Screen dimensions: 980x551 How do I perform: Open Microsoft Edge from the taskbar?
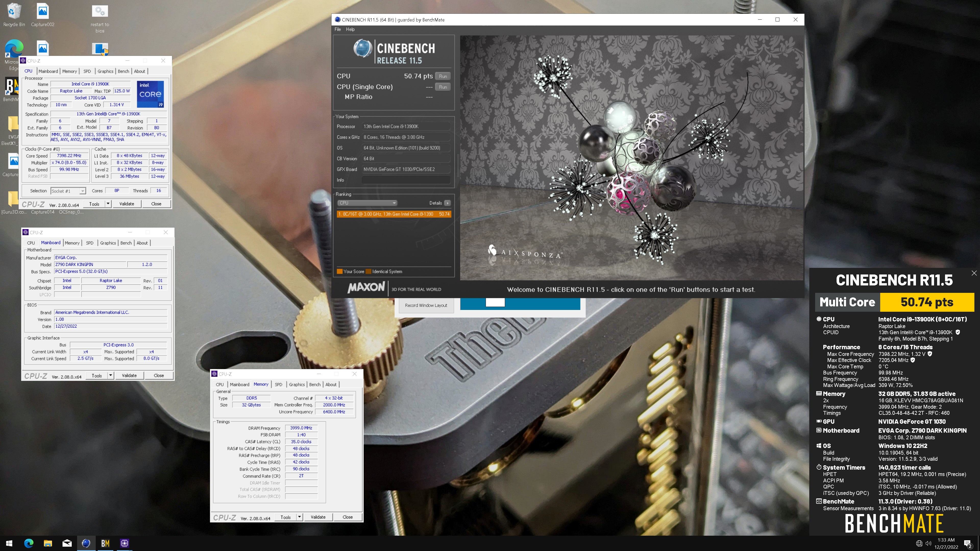pyautogui.click(x=29, y=543)
